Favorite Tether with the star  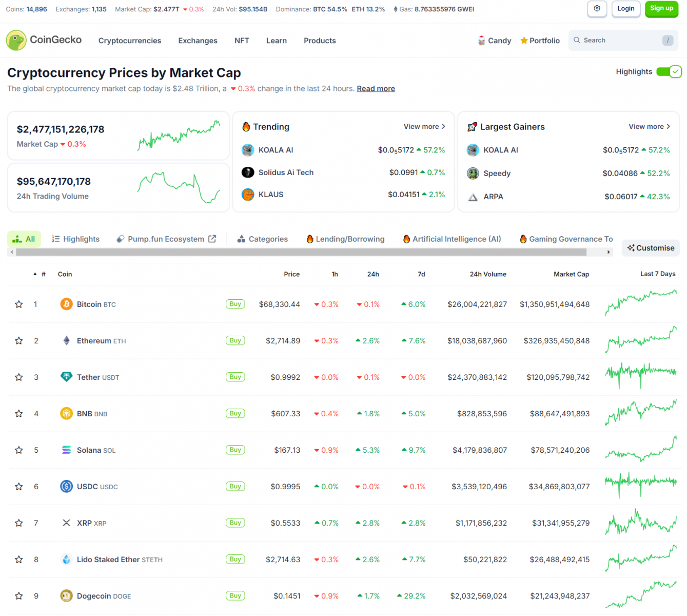click(x=19, y=377)
